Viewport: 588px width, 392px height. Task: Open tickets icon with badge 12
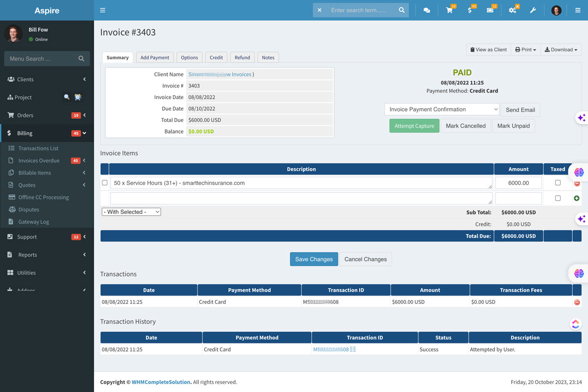491,10
